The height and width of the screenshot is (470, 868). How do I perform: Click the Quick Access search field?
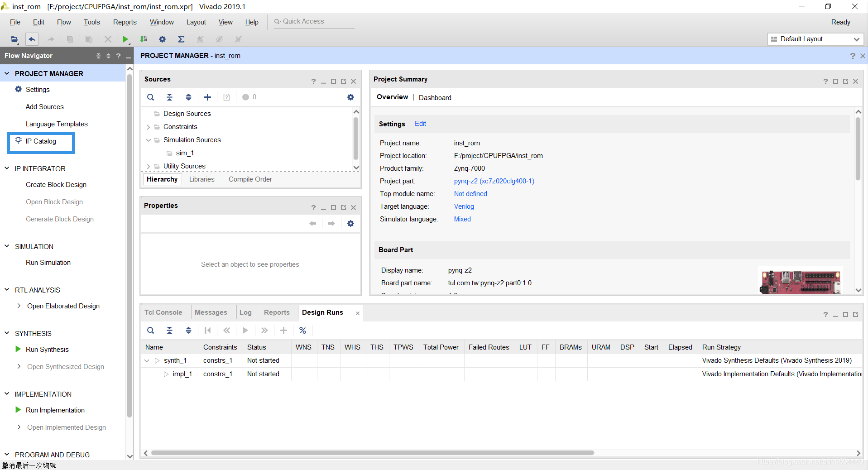tap(314, 21)
